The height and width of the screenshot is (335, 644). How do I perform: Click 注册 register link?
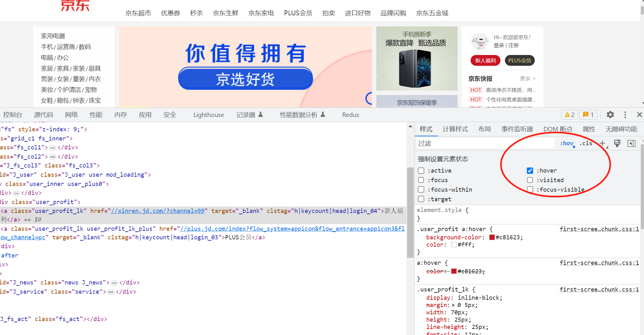point(513,45)
